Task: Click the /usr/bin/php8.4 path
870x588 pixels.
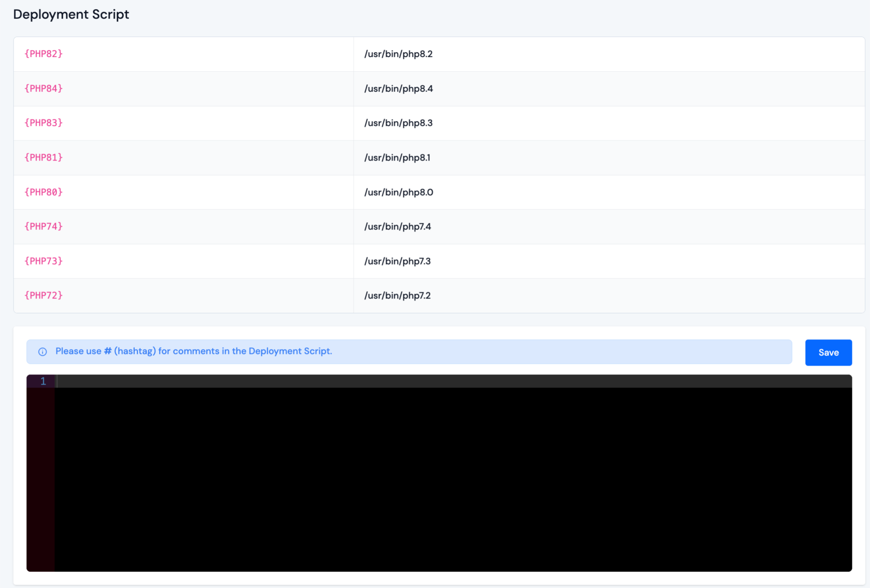Action: pyautogui.click(x=398, y=89)
